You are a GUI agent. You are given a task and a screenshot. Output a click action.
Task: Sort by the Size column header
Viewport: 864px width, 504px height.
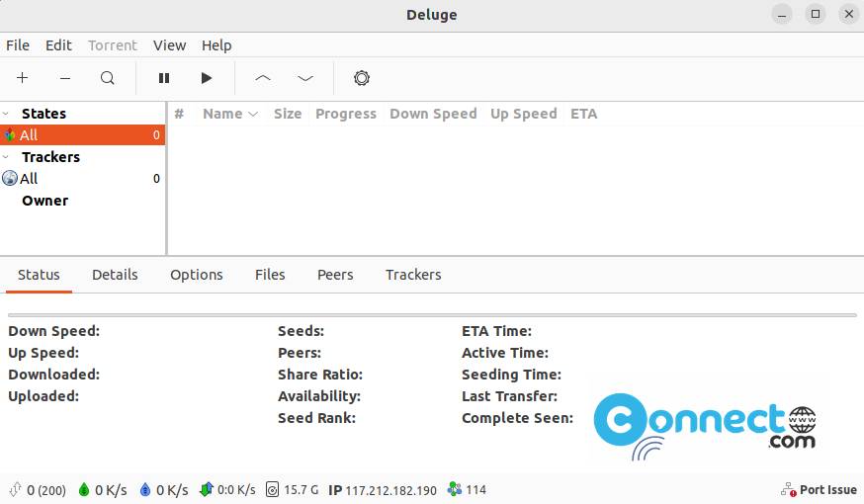(288, 114)
